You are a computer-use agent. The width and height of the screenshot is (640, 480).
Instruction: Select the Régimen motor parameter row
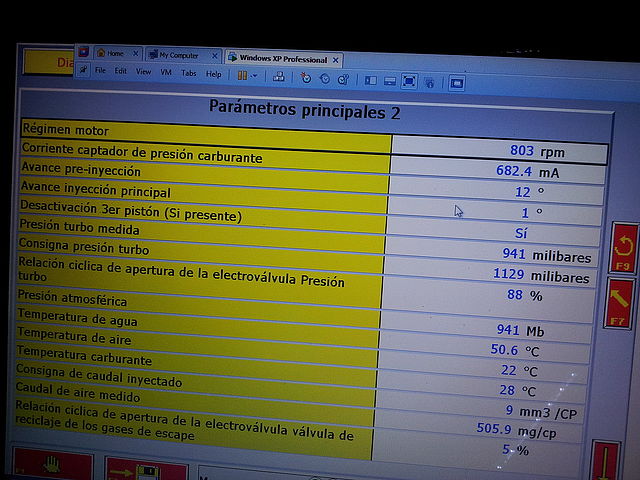200,130
